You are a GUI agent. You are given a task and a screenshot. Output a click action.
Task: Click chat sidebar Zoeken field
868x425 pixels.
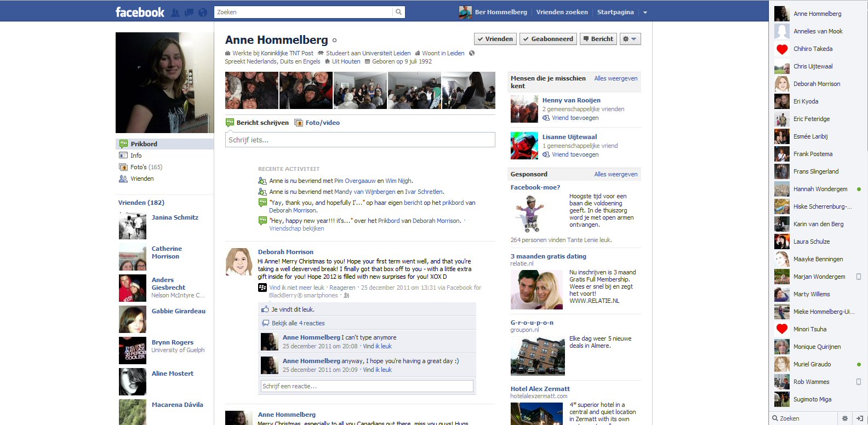pyautogui.click(x=804, y=418)
